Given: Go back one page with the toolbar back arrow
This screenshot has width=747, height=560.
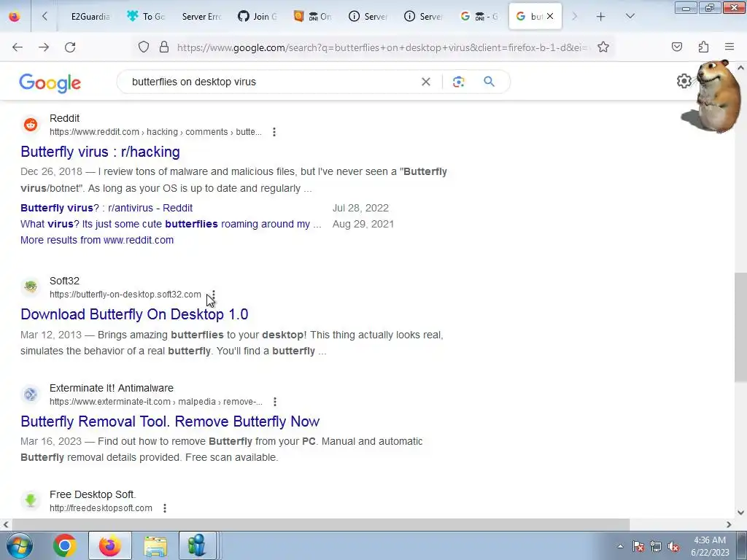Looking at the screenshot, I should click(18, 47).
